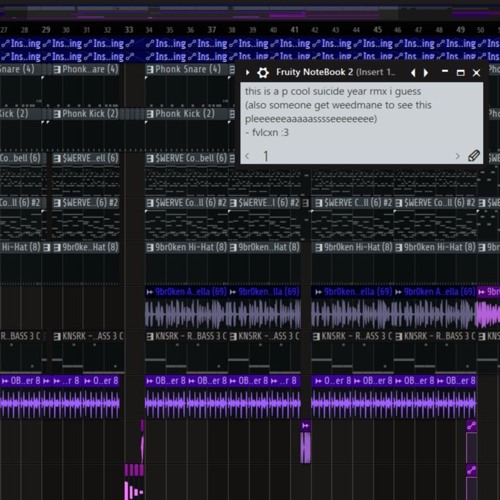Jump to bar 37 on the timeline
Image resolution: width=500 pixels, height=500 pixels.
pyautogui.click(x=212, y=30)
